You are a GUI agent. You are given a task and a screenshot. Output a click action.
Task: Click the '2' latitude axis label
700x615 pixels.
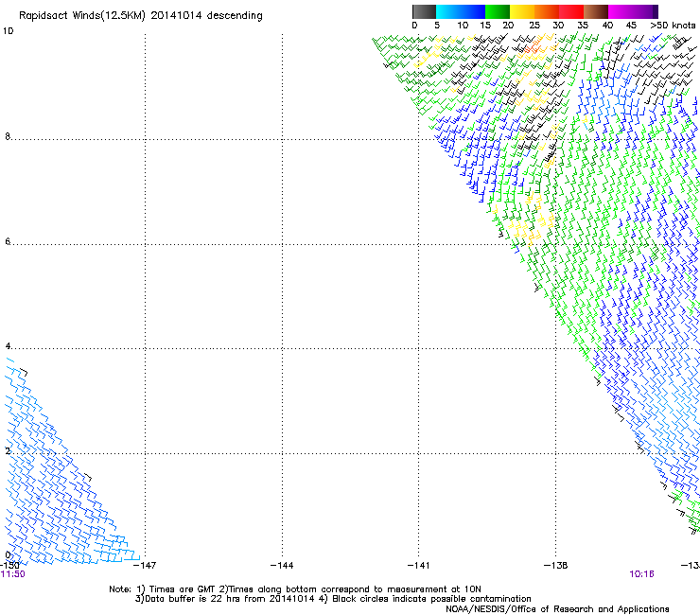[x=8, y=451]
